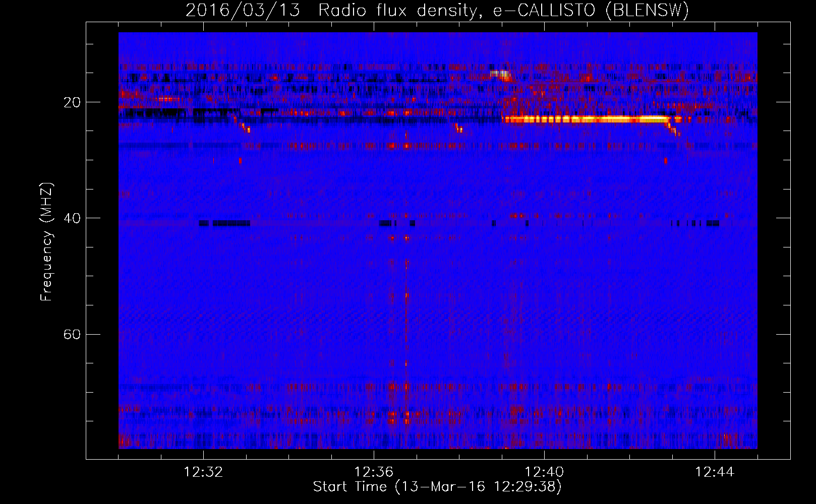Click the 60 MHz frequency tick label
Viewport: 816px width, 504px height.
[x=72, y=334]
